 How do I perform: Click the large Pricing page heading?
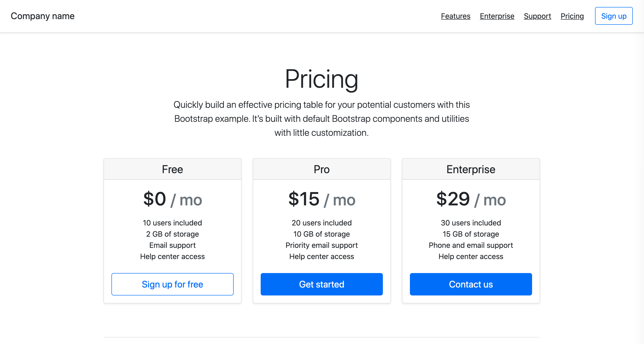point(322,79)
